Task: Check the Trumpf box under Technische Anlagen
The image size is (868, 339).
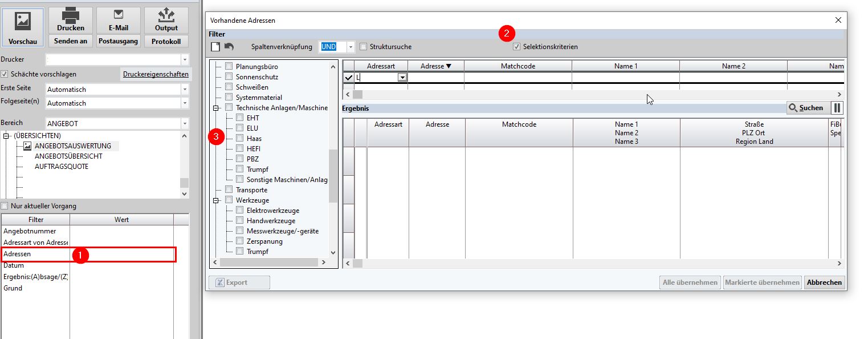Action: click(240, 169)
